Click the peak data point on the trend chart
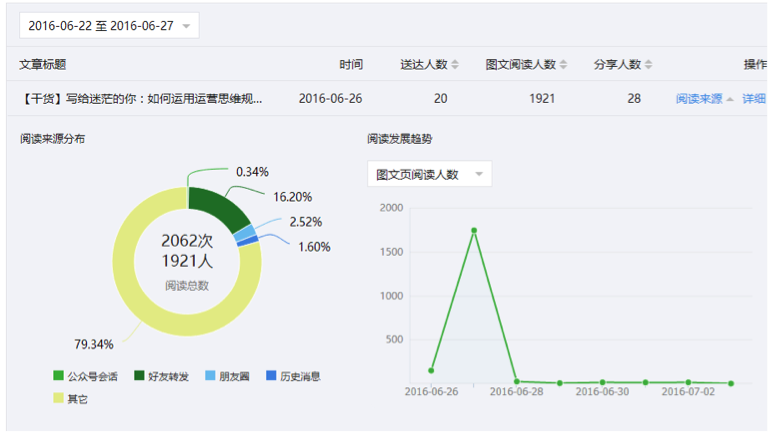The height and width of the screenshot is (432, 768). [x=474, y=230]
